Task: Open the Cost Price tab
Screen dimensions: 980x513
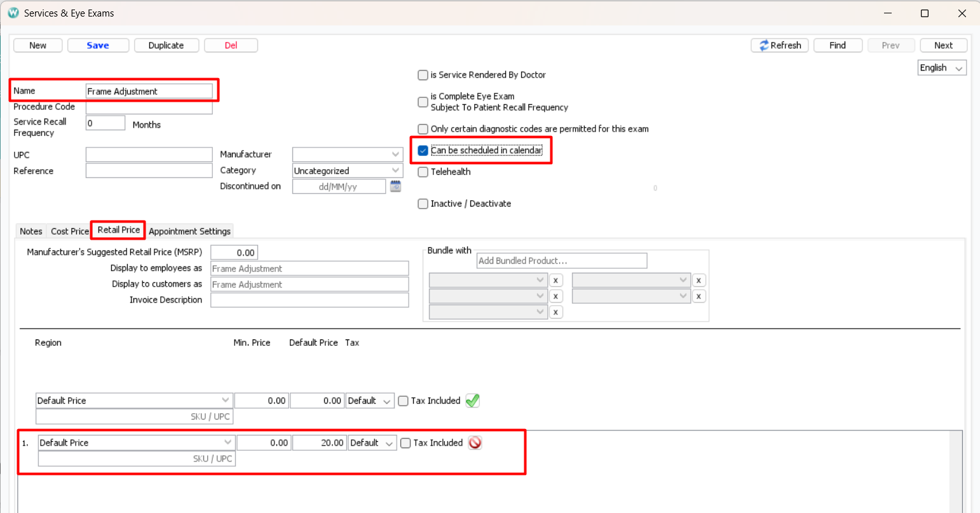Action: (x=70, y=231)
